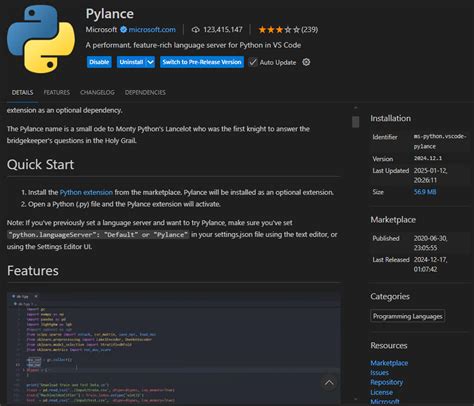Click the Pylance Python logo icon
This screenshot has height=406, width=474.
(41, 39)
